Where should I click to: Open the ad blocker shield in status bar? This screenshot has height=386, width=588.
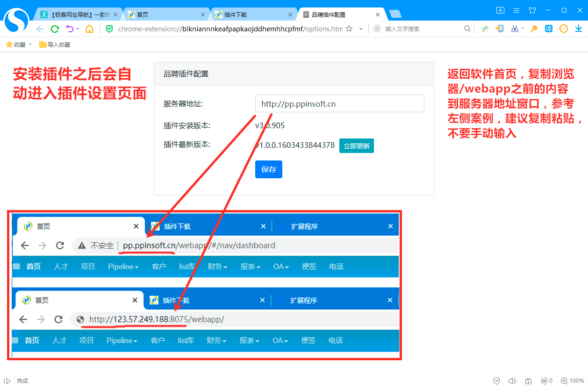coord(545,381)
